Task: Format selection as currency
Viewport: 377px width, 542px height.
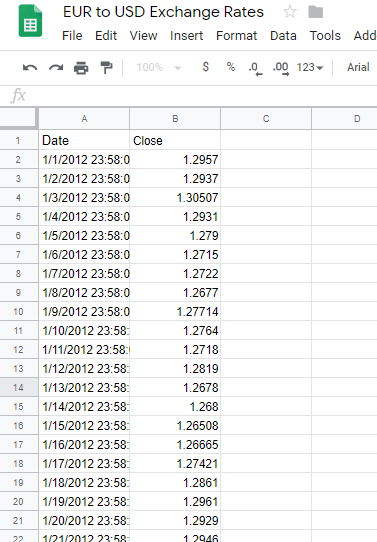Action: point(206,67)
